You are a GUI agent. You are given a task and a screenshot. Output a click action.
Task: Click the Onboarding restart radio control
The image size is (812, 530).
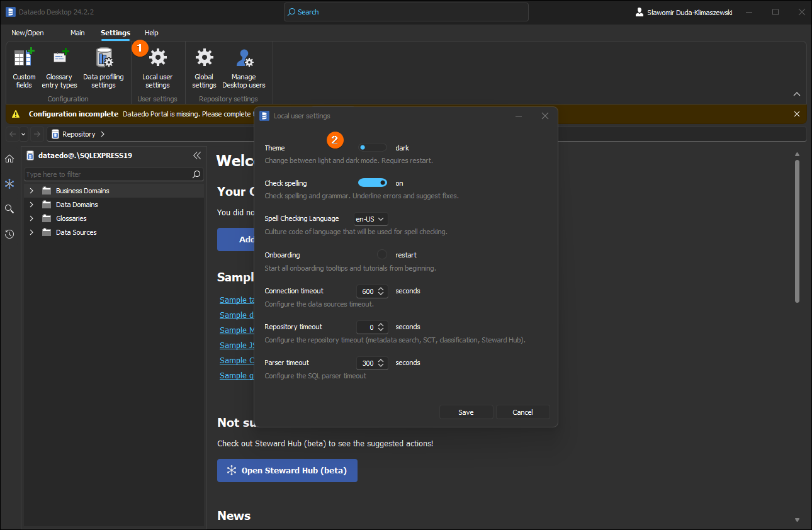[x=382, y=255]
